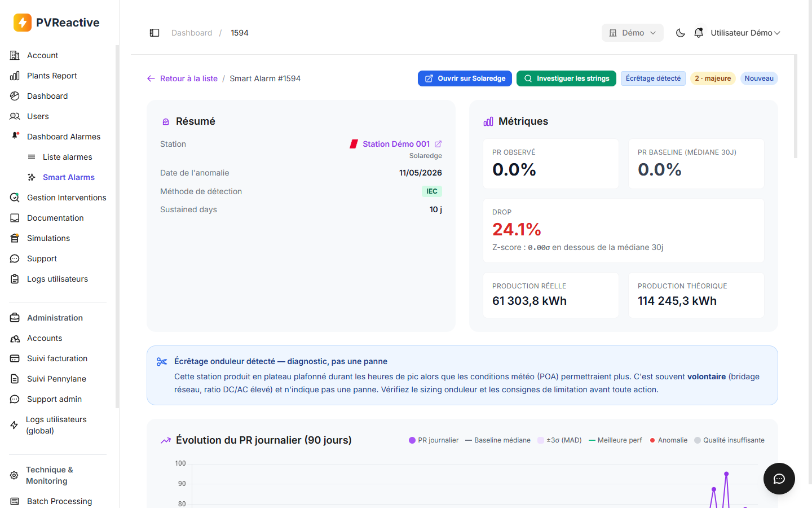Toggle PR journalier series in legend
The width and height of the screenshot is (812, 508).
434,440
